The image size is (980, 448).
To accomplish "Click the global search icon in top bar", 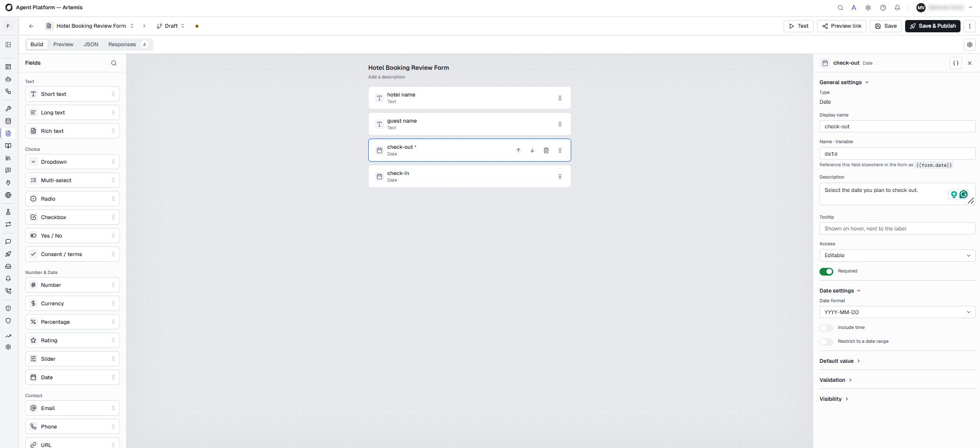I will [840, 8].
